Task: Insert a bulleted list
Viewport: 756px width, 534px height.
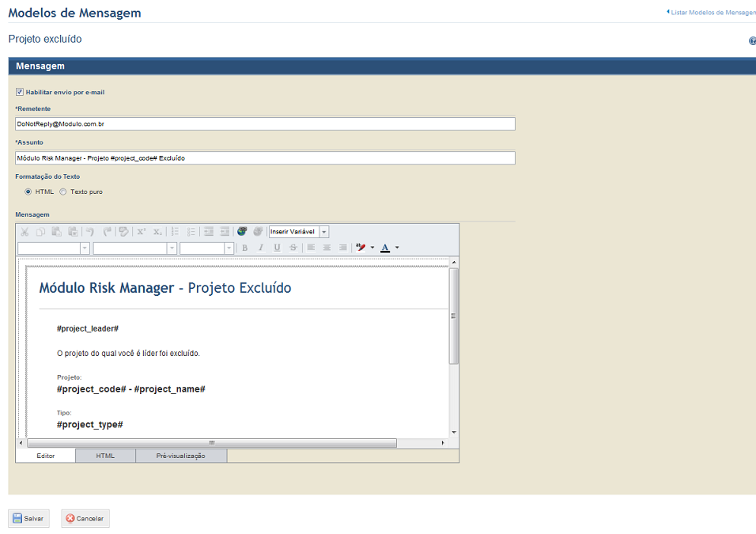Action: pos(191,232)
